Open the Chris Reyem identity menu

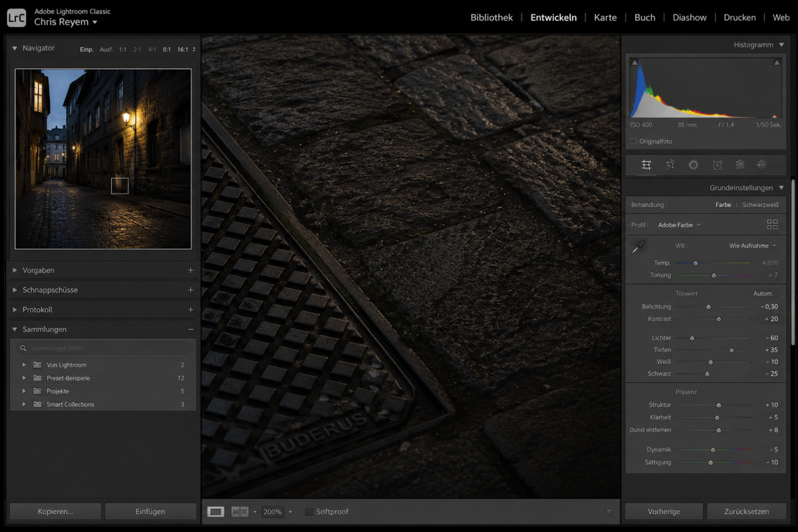pos(66,22)
